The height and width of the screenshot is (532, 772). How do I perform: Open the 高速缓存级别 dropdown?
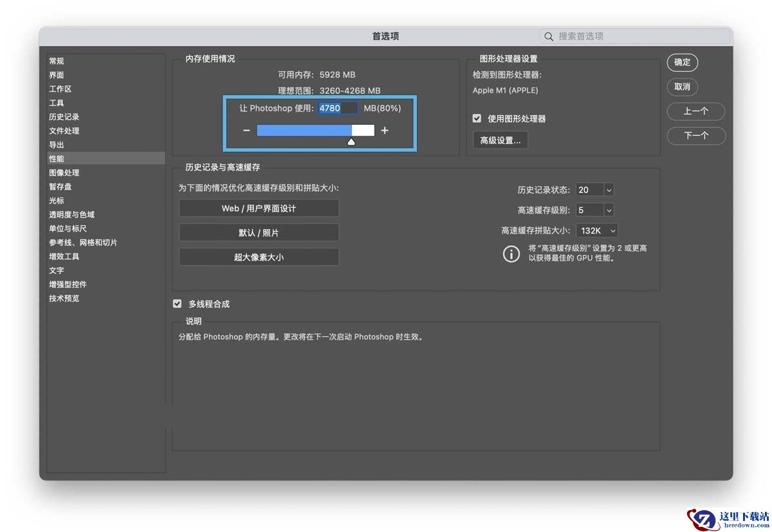pyautogui.click(x=609, y=210)
